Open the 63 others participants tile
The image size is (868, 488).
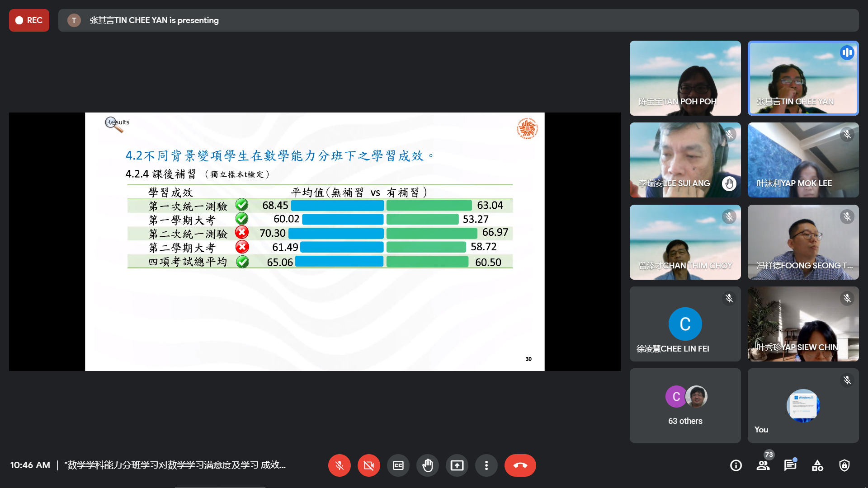(685, 406)
